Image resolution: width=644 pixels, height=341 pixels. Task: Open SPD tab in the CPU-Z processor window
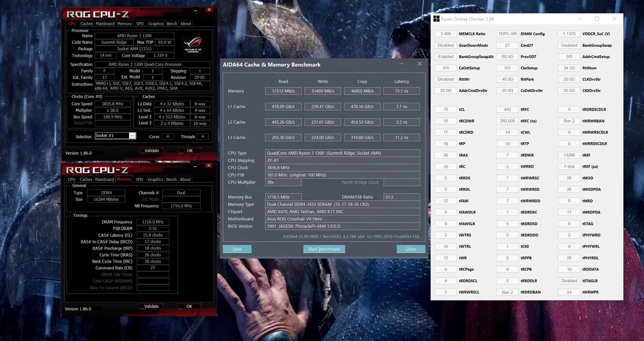click(140, 24)
